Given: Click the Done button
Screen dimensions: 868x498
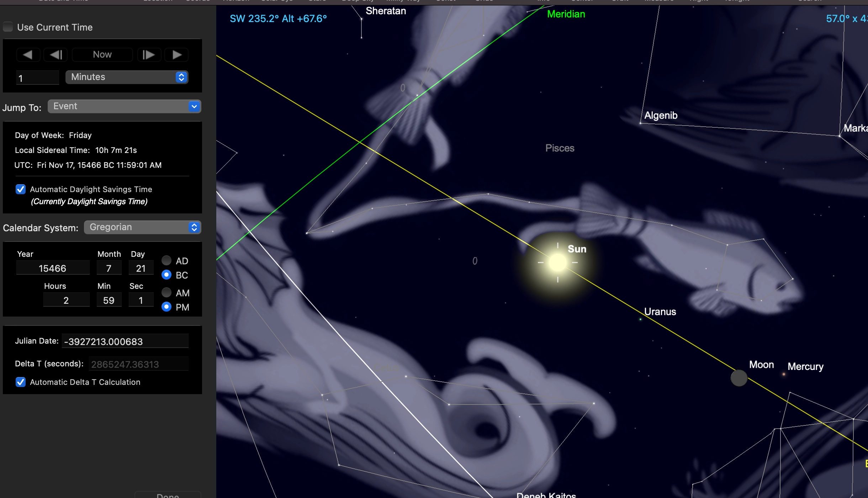Looking at the screenshot, I should tap(168, 495).
